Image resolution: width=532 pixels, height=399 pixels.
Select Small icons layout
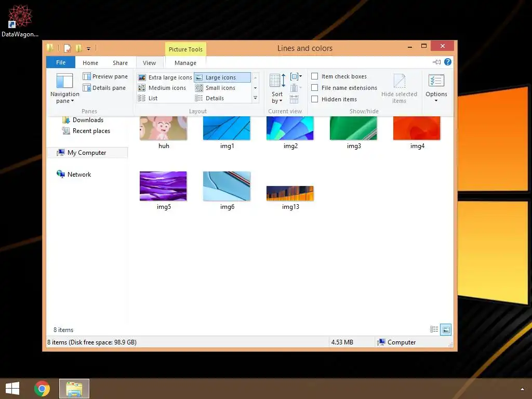pyautogui.click(x=216, y=88)
